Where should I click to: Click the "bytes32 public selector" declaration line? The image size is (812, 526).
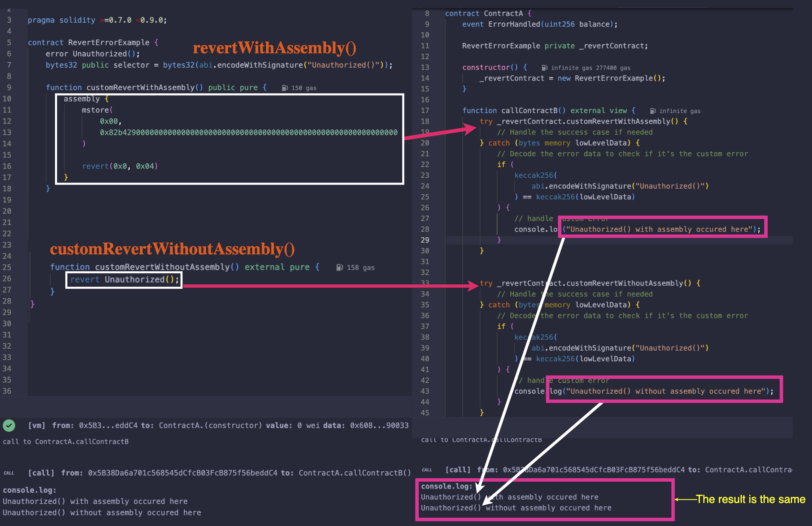219,65
